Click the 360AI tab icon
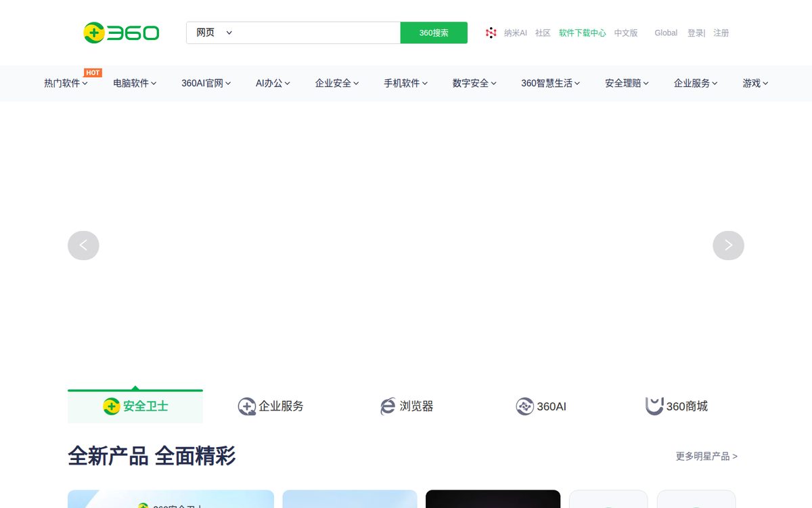 (x=524, y=406)
